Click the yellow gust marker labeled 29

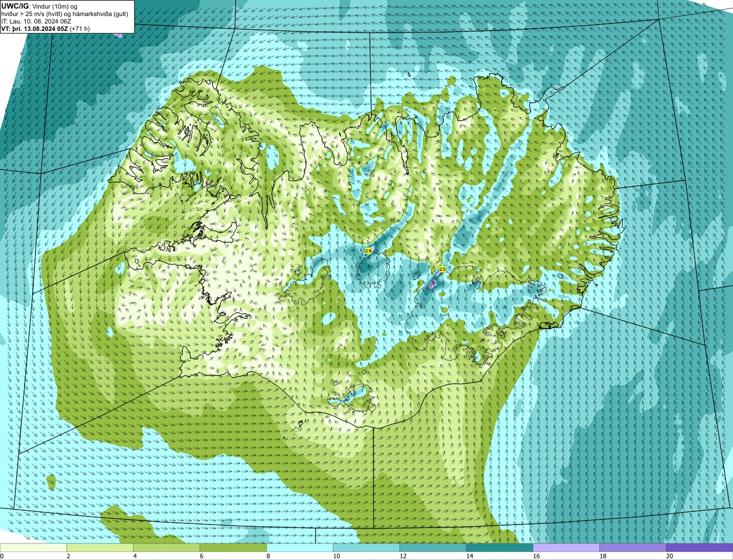tap(368, 250)
